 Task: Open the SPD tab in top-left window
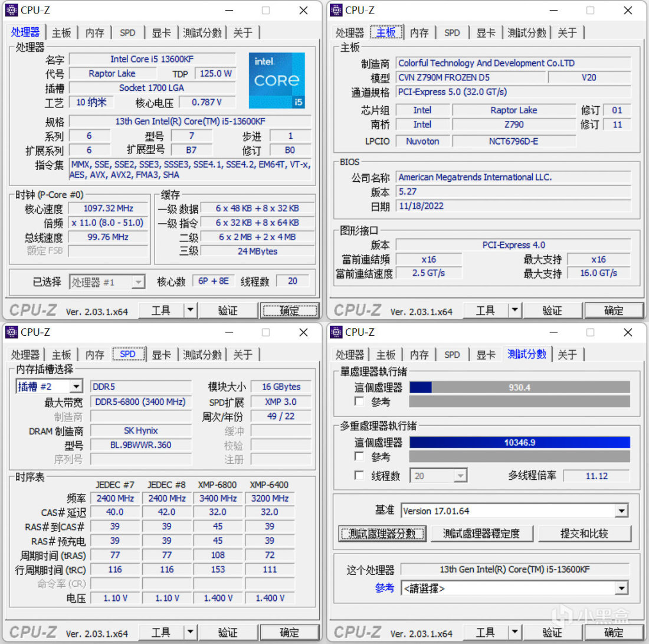click(x=127, y=32)
